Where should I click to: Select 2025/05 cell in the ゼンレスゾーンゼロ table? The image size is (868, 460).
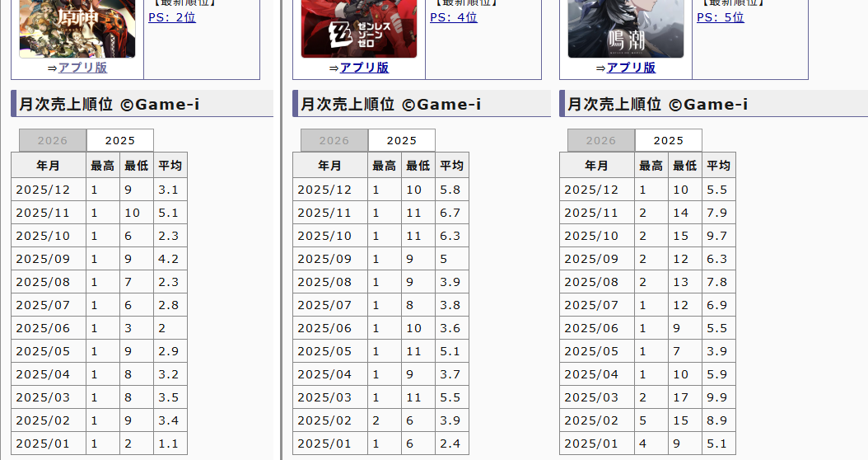point(330,351)
